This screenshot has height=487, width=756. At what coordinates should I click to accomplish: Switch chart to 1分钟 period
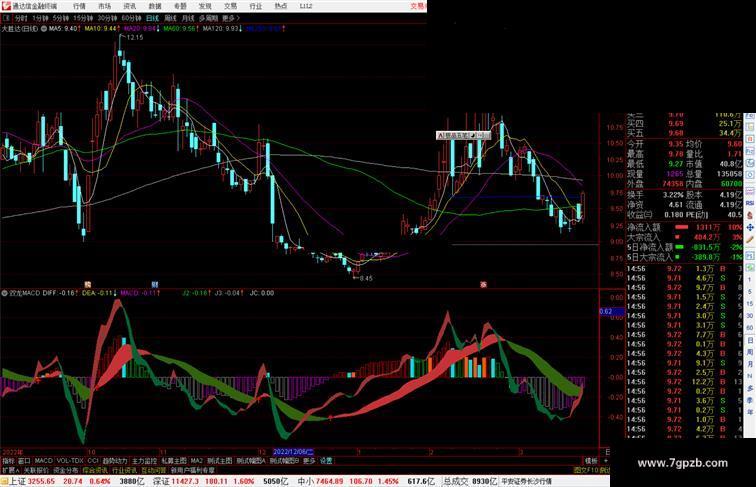pos(40,18)
